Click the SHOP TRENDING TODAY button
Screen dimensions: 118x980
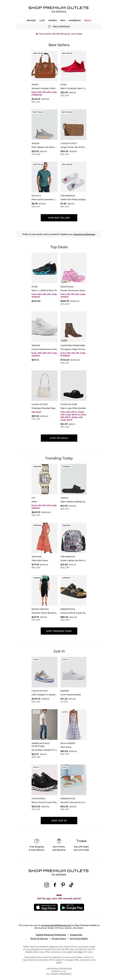[x=59, y=631]
